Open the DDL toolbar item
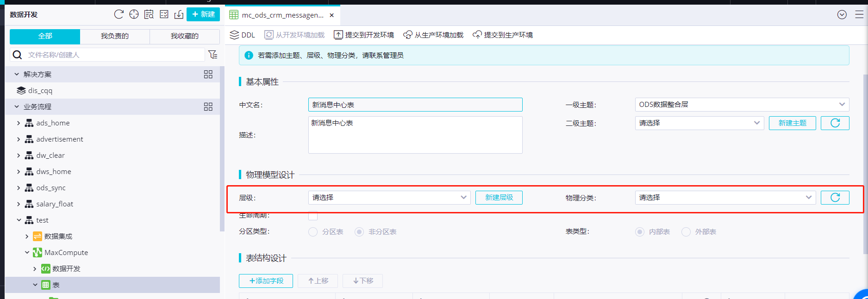868x299 pixels. 243,35
